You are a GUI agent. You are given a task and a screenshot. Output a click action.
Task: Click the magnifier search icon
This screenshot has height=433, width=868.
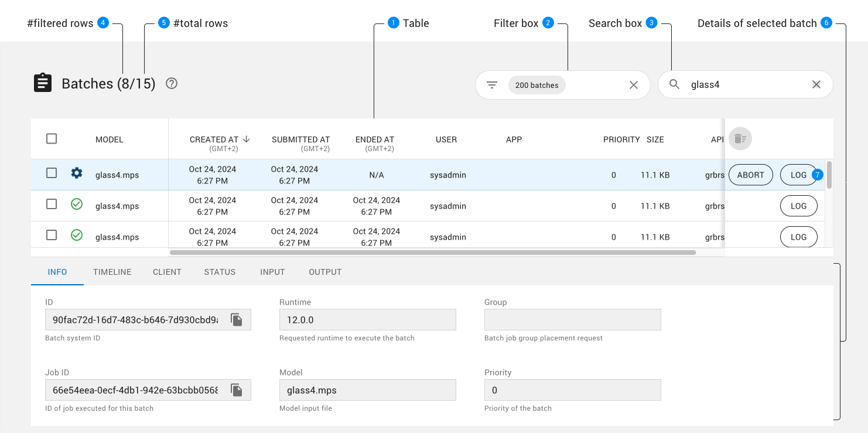(674, 85)
